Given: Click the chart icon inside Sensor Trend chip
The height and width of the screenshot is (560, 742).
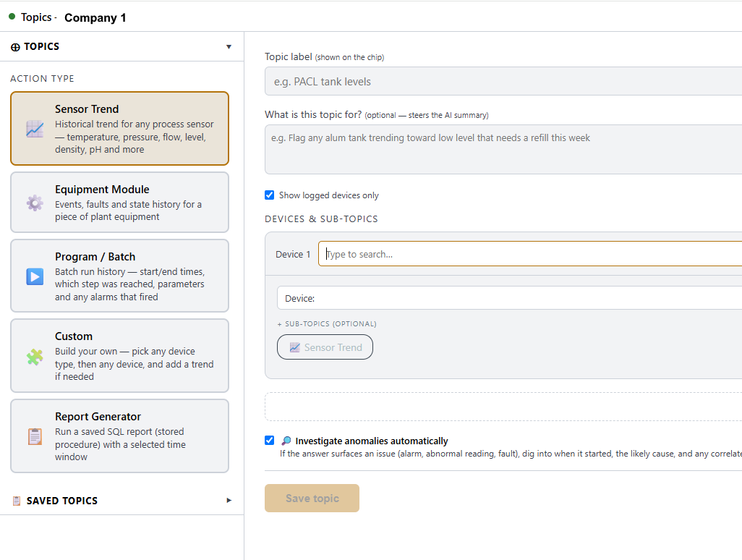Looking at the screenshot, I should point(295,347).
